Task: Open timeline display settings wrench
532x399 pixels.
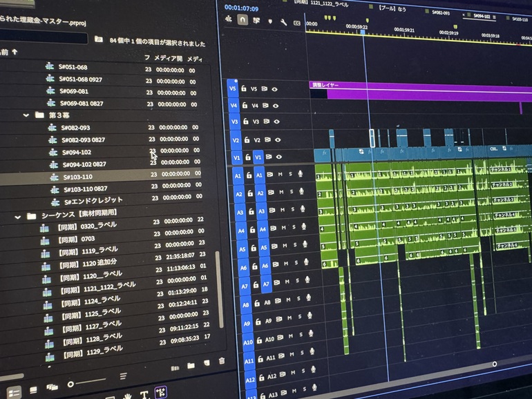Action: 283,22
